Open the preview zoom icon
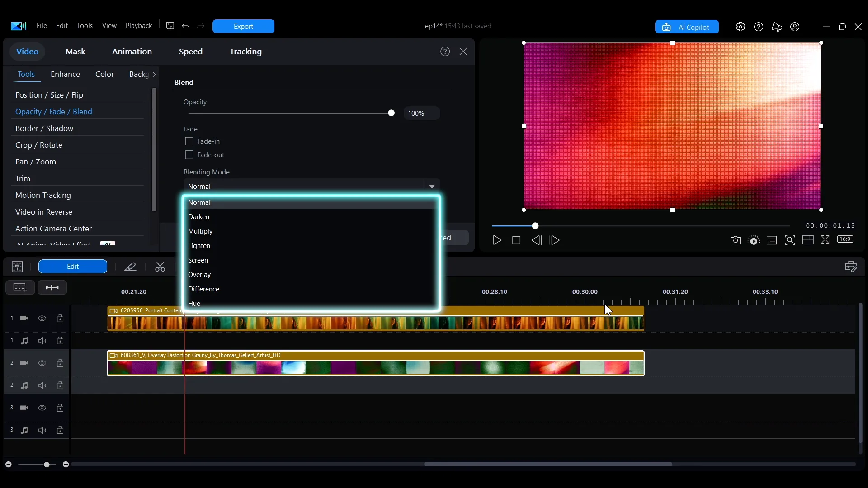This screenshot has height=488, width=868. click(x=790, y=240)
